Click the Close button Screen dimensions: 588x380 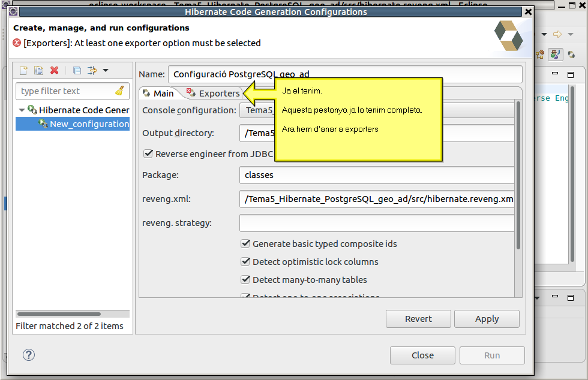[x=422, y=355]
